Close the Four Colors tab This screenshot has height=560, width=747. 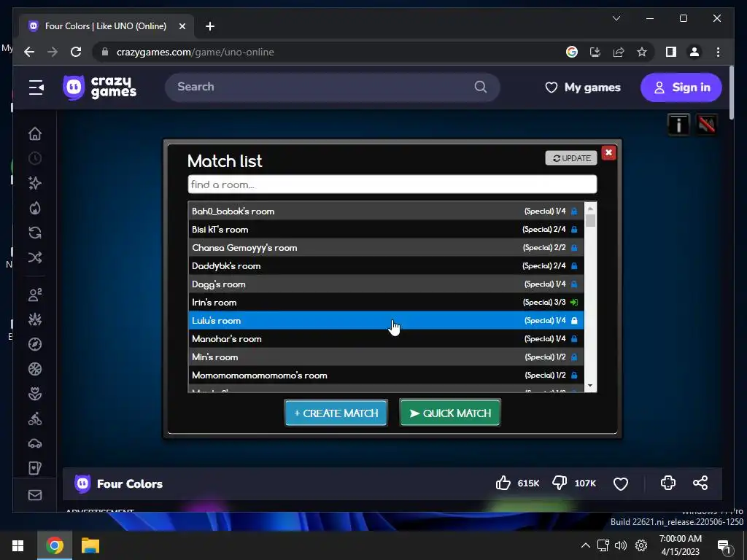click(182, 26)
